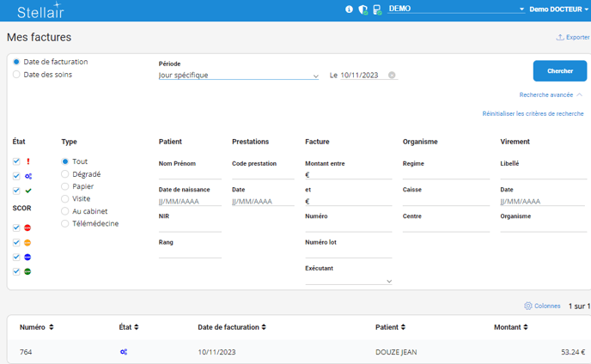The width and height of the screenshot is (591, 364).
Task: Click the Stellair logo
Action: pos(40,11)
